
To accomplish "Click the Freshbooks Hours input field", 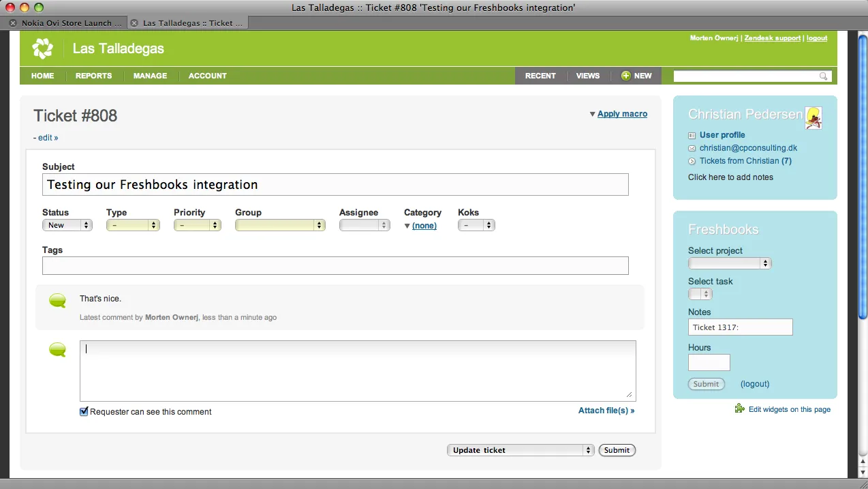I will click(709, 363).
